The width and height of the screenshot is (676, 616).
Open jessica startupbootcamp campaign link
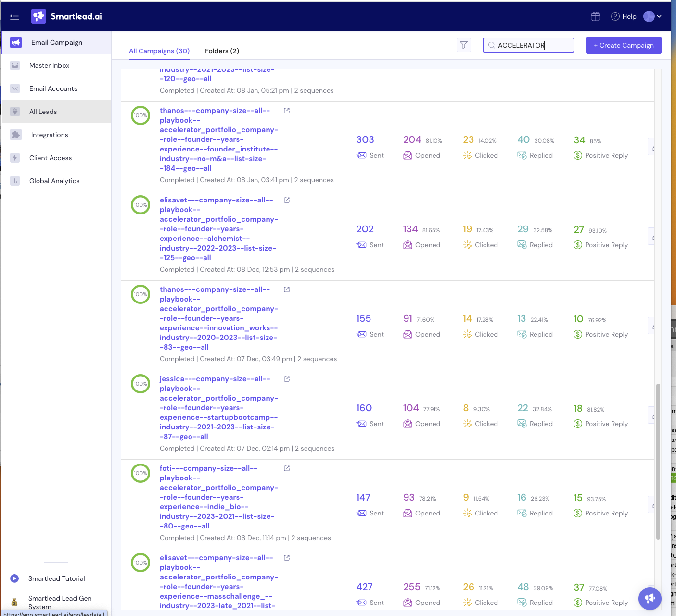[219, 408]
